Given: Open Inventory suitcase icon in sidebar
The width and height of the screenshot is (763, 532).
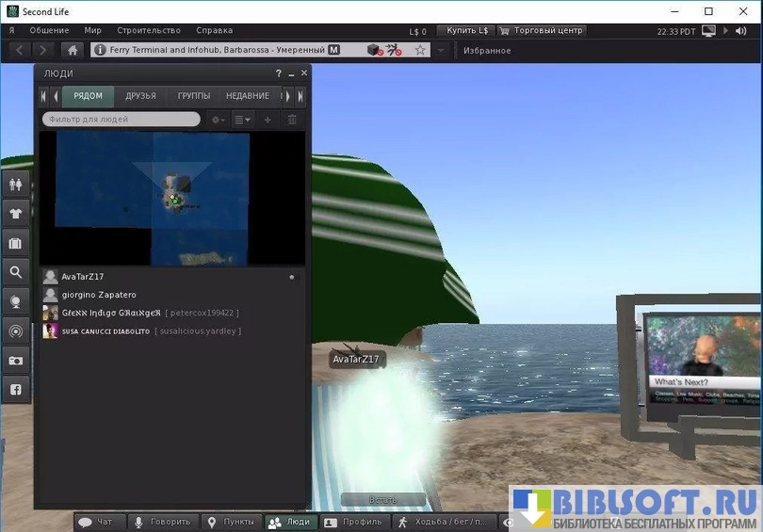Looking at the screenshot, I should [x=15, y=243].
